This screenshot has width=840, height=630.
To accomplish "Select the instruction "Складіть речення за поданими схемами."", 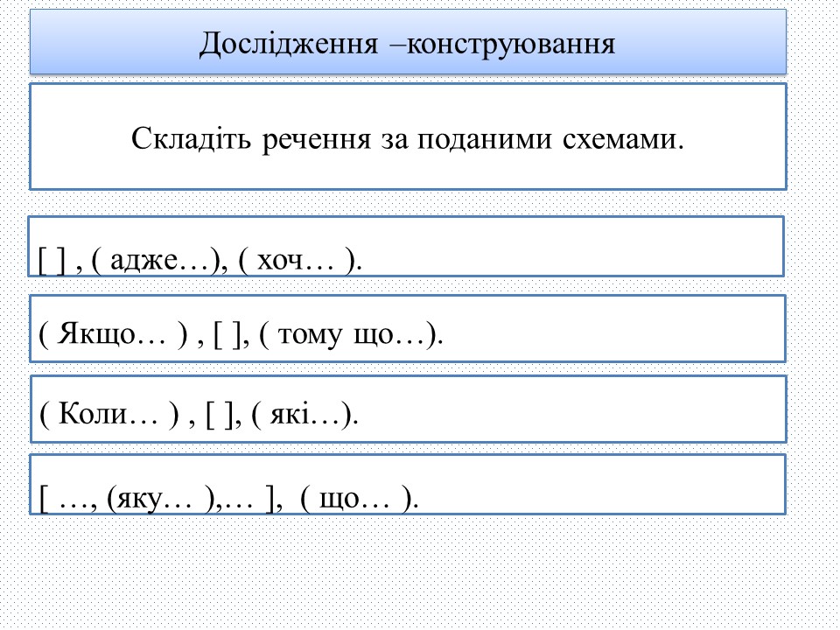I will (x=408, y=139).
